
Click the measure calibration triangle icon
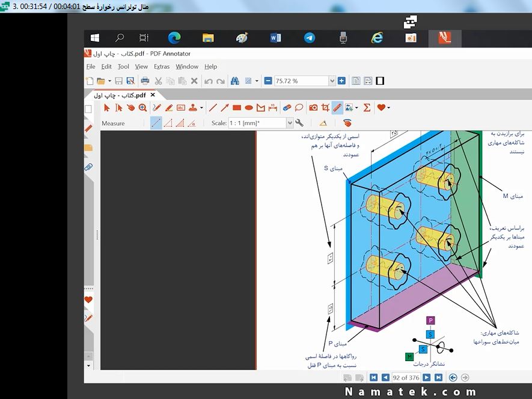[323, 123]
